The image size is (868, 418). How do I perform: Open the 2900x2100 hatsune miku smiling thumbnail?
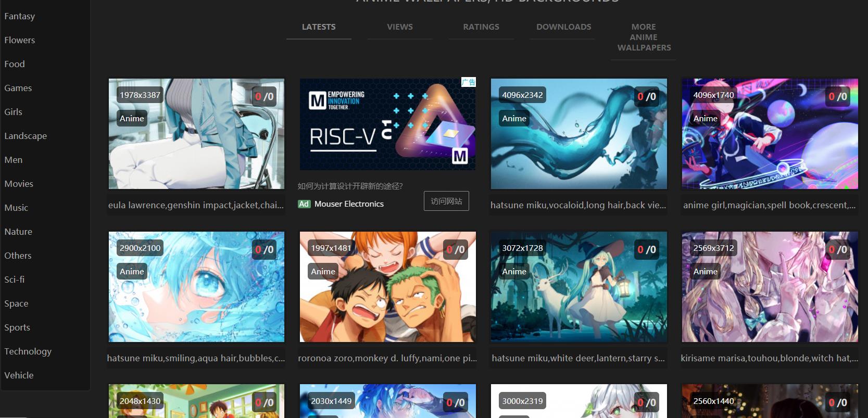click(196, 287)
